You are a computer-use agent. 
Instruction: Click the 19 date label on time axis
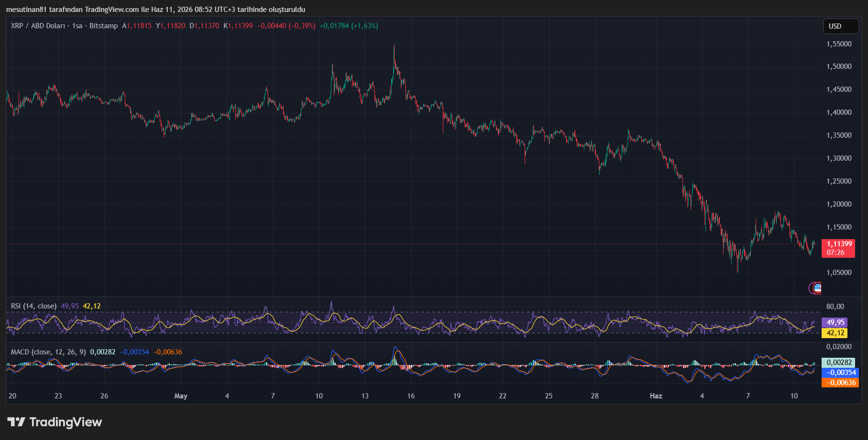(457, 396)
